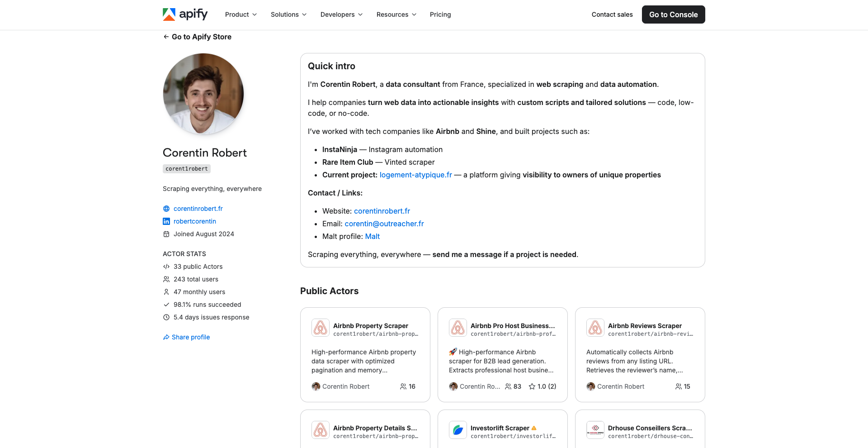Click the LinkedIn icon beside robertcorentin

166,221
